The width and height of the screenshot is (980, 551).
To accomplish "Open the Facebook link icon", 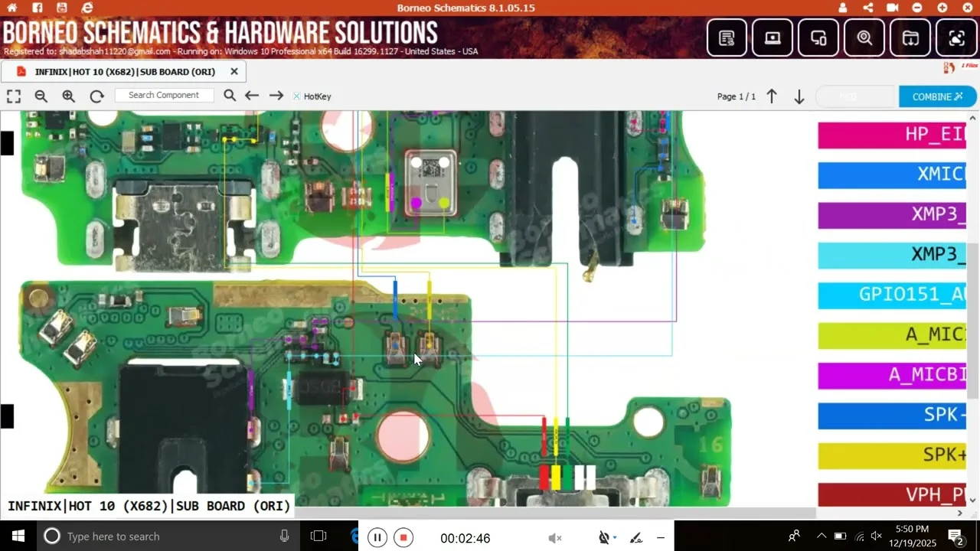I will pos(38,8).
